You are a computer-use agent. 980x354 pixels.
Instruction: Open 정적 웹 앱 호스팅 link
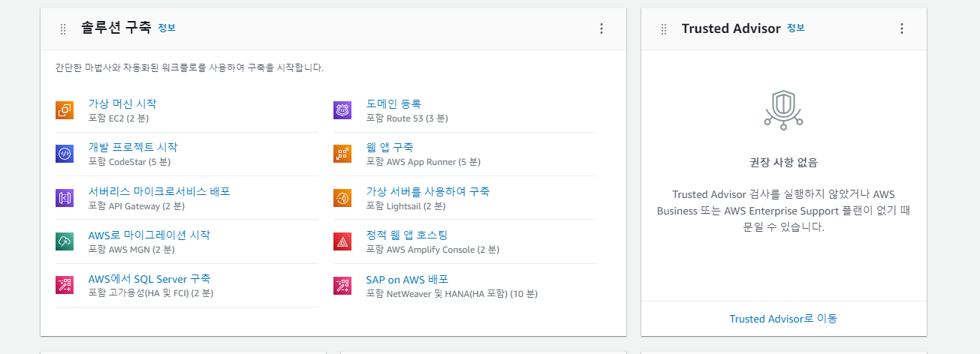[407, 235]
